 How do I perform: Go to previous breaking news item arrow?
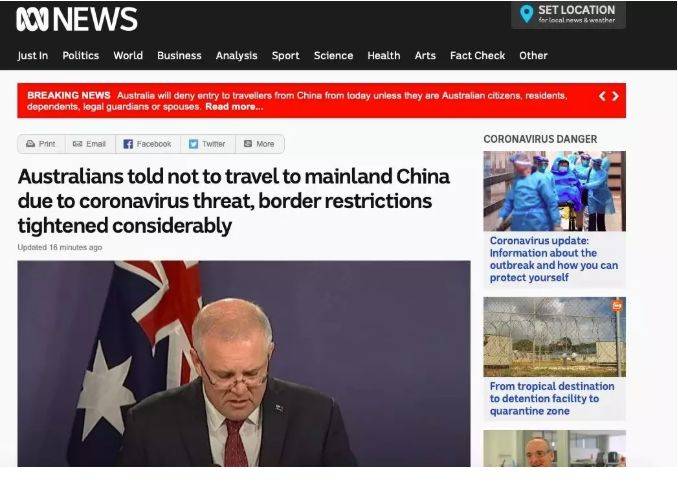pos(602,96)
